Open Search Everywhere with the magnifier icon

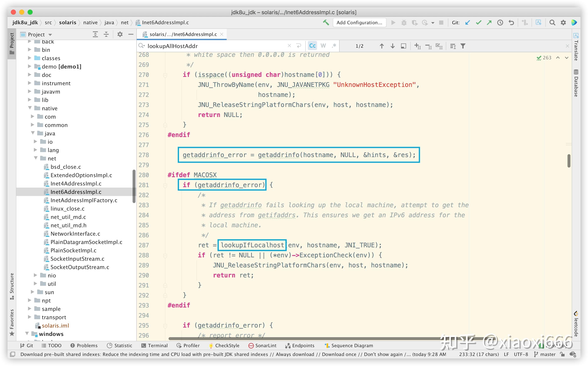pos(552,22)
